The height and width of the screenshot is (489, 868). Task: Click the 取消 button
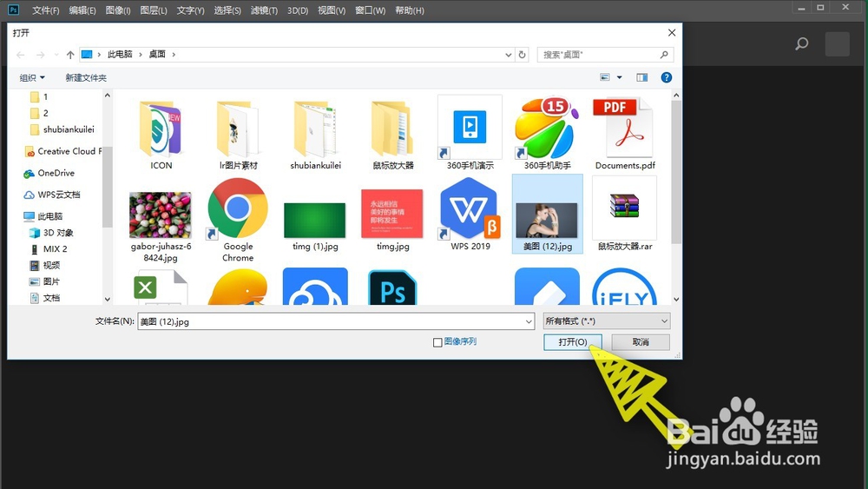[x=641, y=341]
